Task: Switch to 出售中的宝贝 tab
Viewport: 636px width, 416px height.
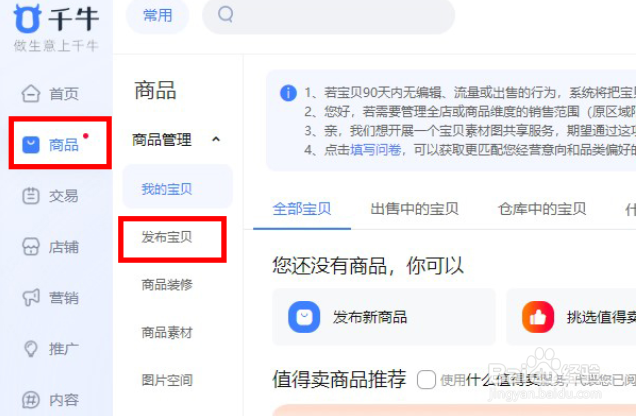Action: pos(414,209)
